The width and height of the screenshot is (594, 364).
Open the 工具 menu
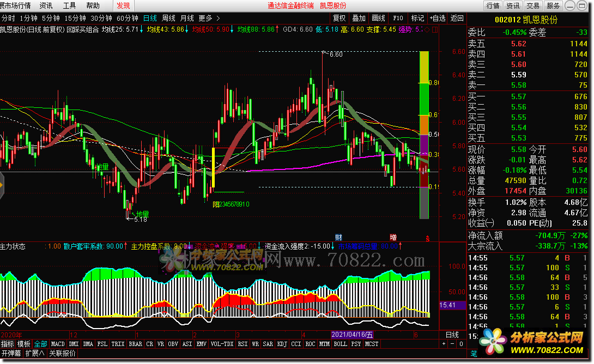(69, 5)
